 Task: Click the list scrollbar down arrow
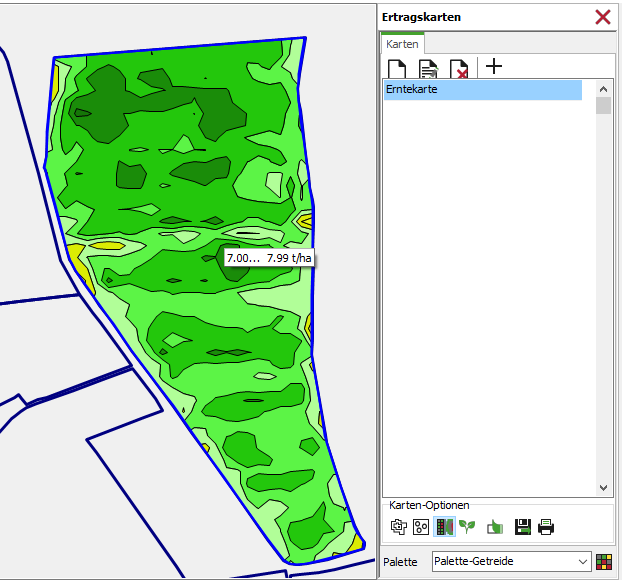603,488
